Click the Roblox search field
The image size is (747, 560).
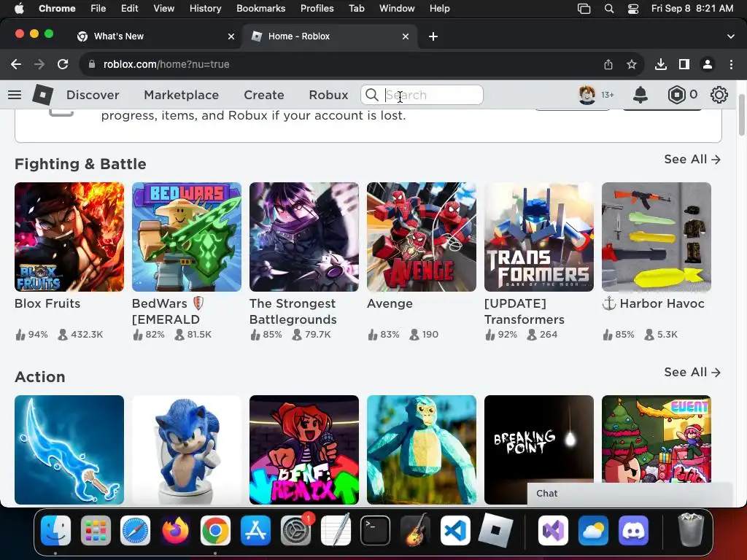click(x=422, y=95)
